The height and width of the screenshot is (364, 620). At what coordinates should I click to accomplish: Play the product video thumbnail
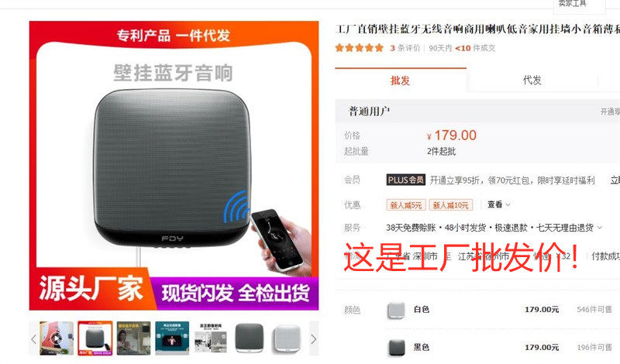click(56, 338)
